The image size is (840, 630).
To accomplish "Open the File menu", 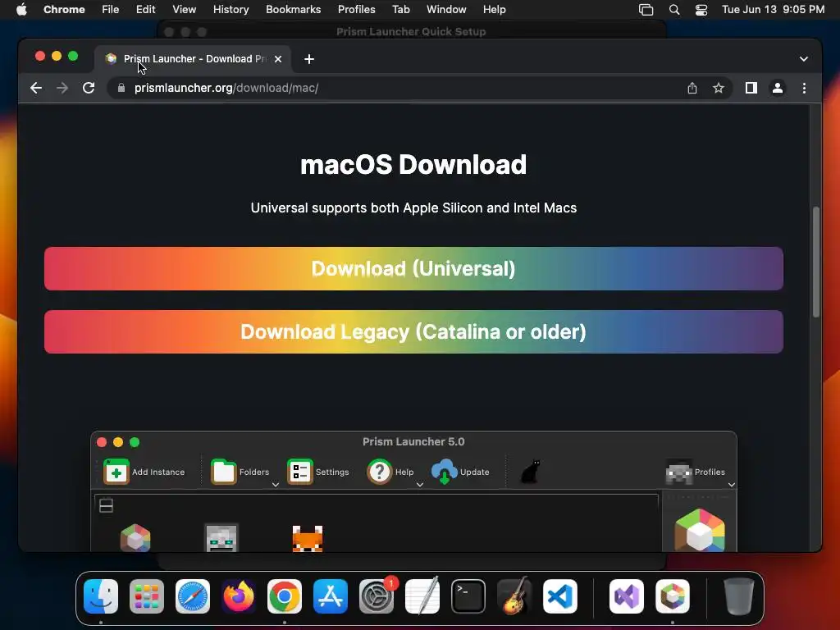I will pos(111,10).
